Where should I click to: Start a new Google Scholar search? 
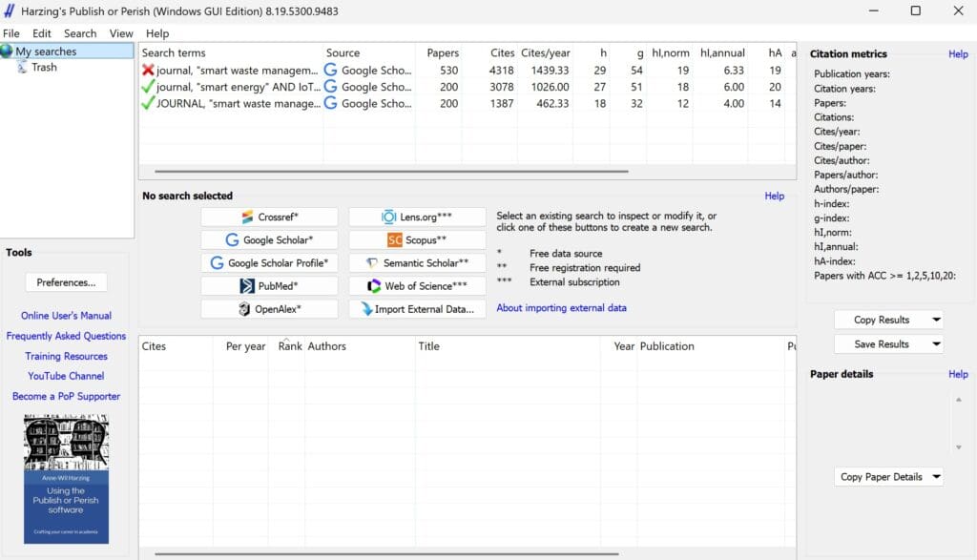269,239
